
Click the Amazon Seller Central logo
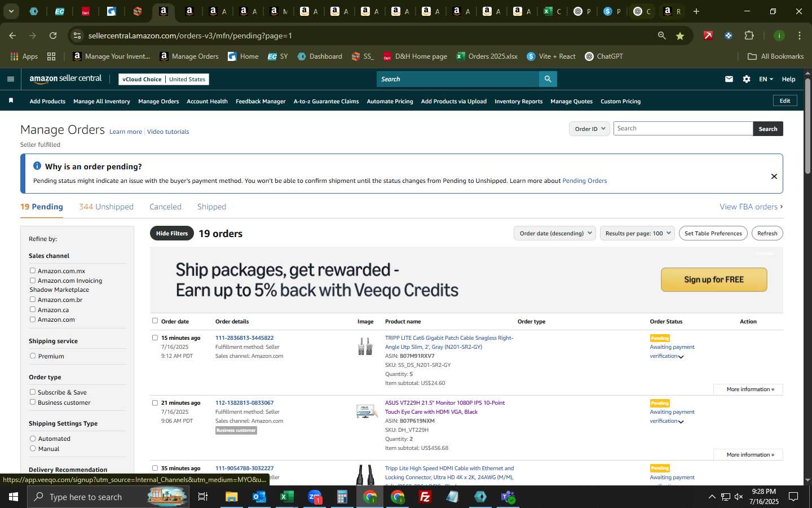click(x=65, y=79)
